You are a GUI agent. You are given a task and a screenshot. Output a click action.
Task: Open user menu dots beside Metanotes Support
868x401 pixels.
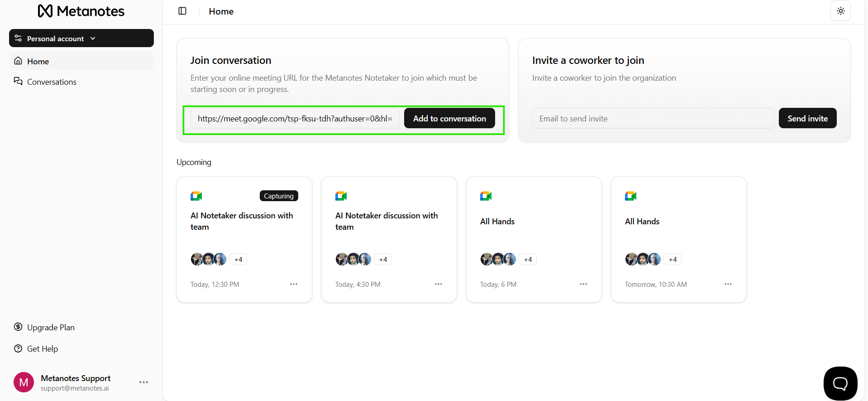point(143,382)
